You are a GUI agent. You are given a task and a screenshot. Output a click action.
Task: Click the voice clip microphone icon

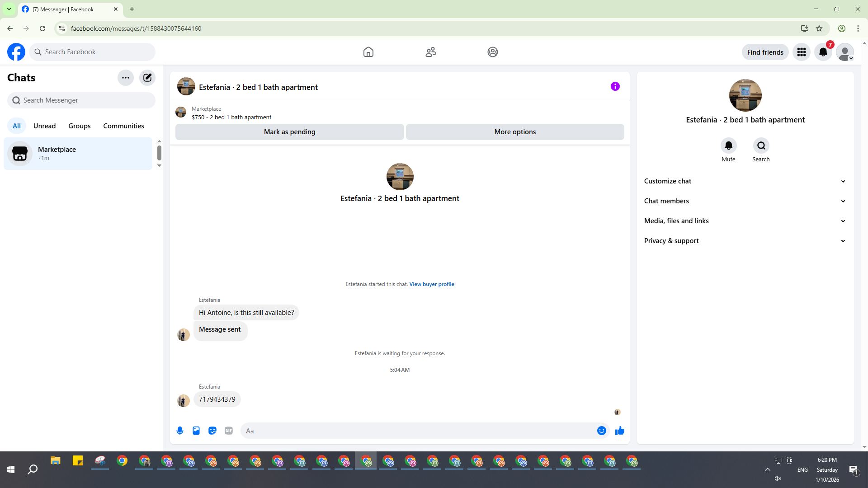pyautogui.click(x=180, y=431)
